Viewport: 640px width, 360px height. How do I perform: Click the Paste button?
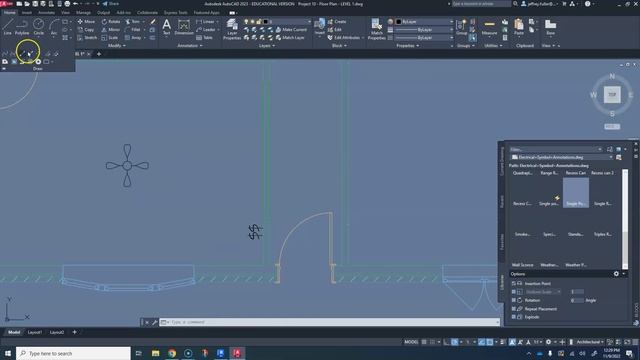[x=519, y=27]
